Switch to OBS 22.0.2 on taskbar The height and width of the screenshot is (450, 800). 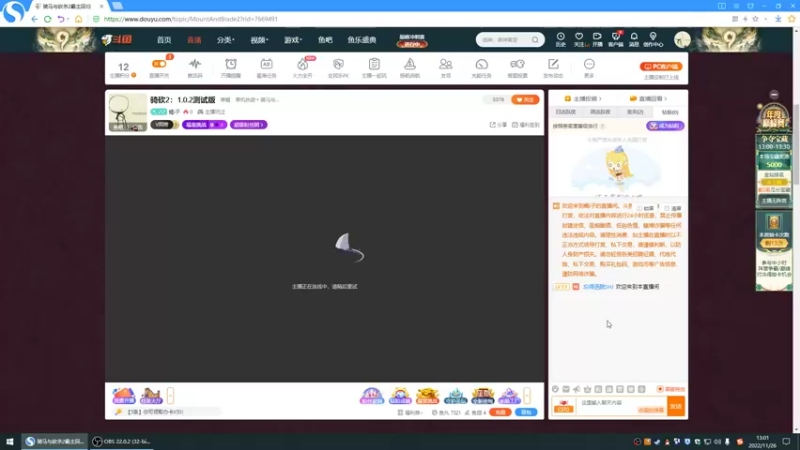click(121, 442)
